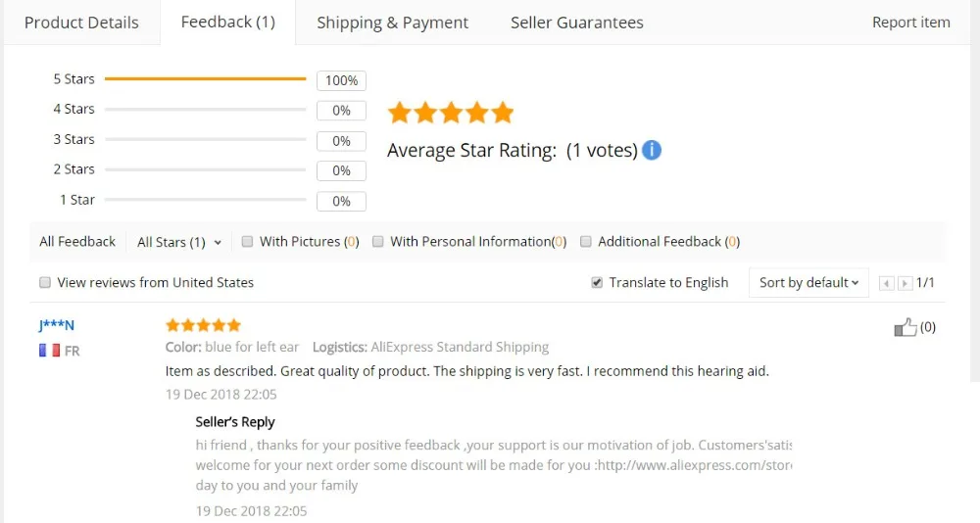Screen dimensions: 980x523
Task: Click the large five-star average rating
Action: 450,113
